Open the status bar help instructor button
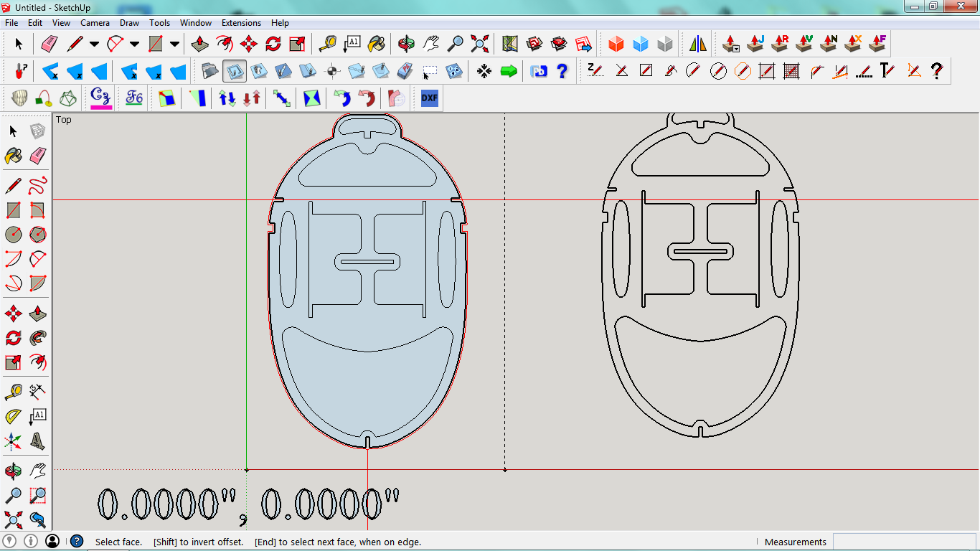 (x=77, y=542)
